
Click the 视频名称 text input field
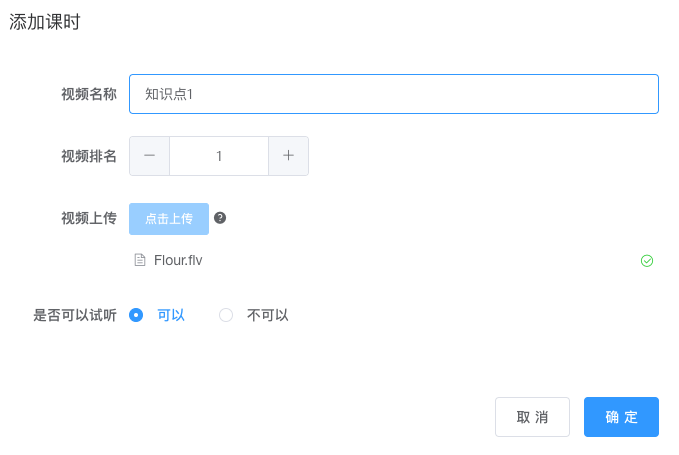393,94
